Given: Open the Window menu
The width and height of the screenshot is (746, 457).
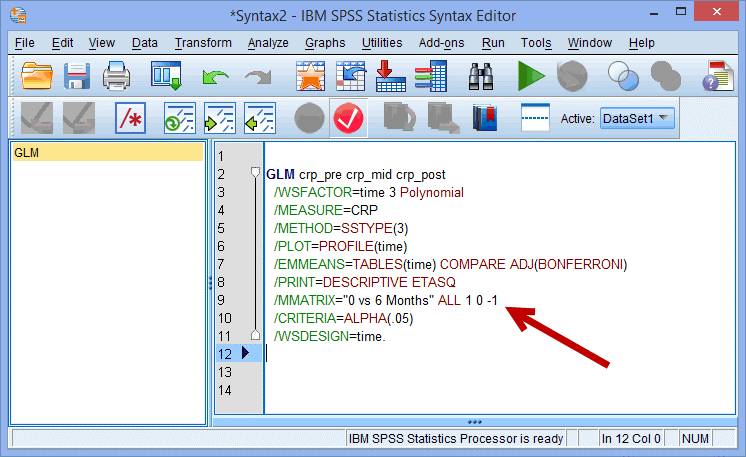Looking at the screenshot, I should [589, 43].
